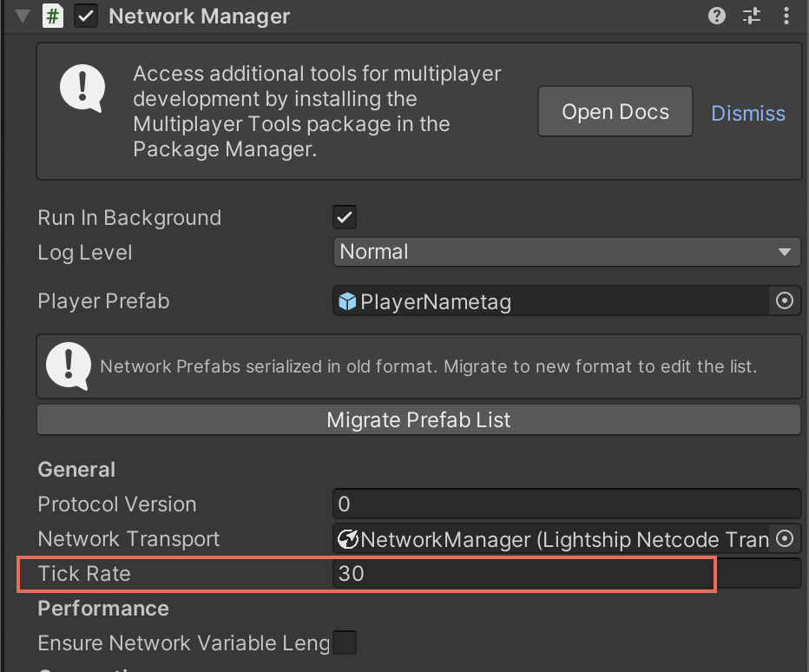The width and height of the screenshot is (809, 672).
Task: Click the blue cube icon of PlayerNametag
Action: click(x=347, y=302)
